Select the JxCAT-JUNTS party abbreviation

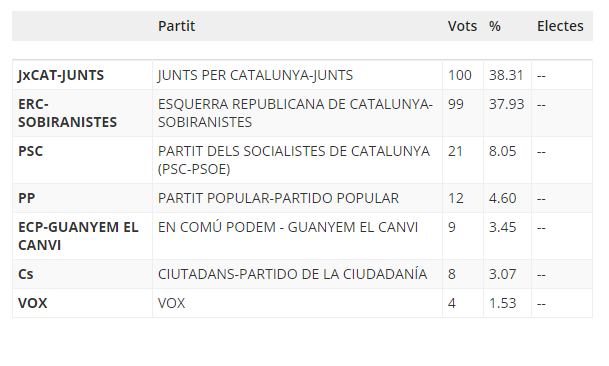pyautogui.click(x=61, y=75)
